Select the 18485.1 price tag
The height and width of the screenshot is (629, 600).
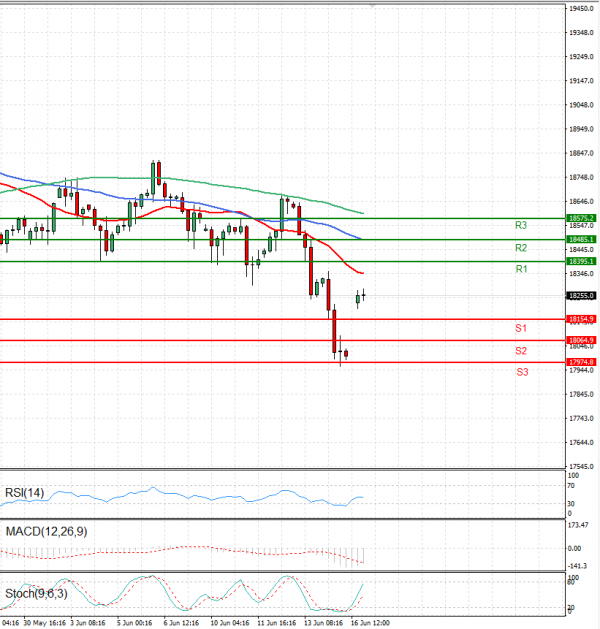click(x=581, y=239)
